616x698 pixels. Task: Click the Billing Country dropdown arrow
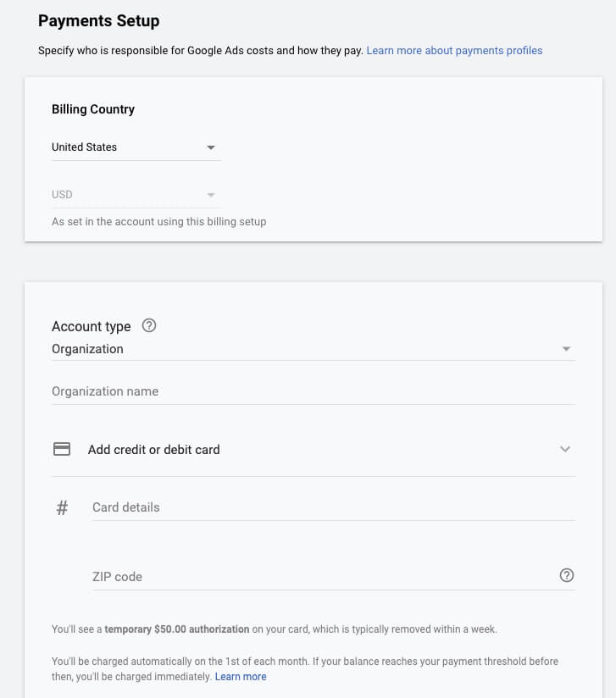[x=211, y=147]
